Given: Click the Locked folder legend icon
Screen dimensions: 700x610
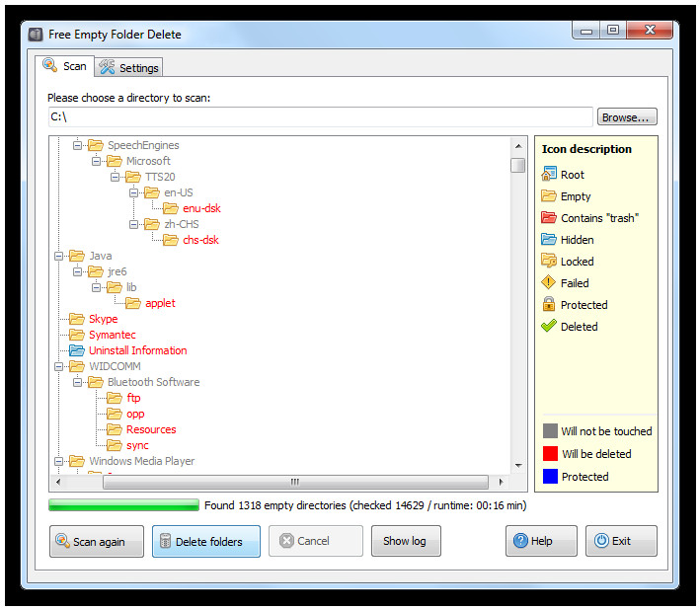Looking at the screenshot, I should [x=549, y=261].
